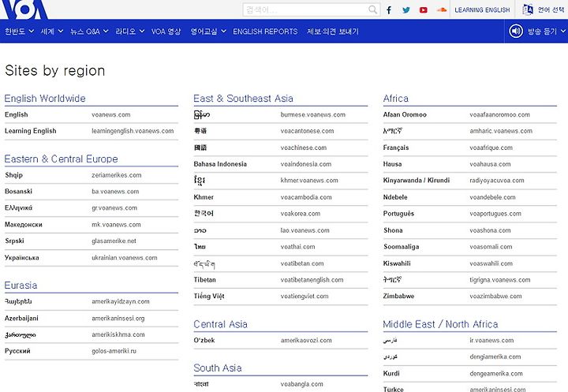Open the VOA YouTube icon
568x392 pixels.
423,9
